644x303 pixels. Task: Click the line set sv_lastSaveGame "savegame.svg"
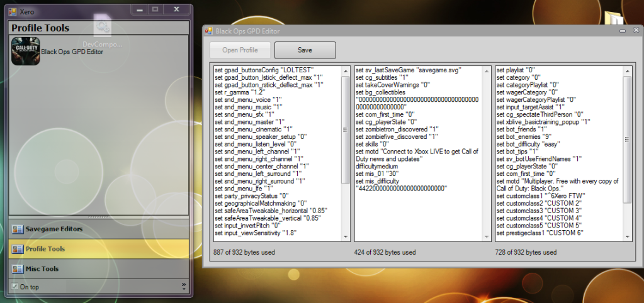pos(409,70)
